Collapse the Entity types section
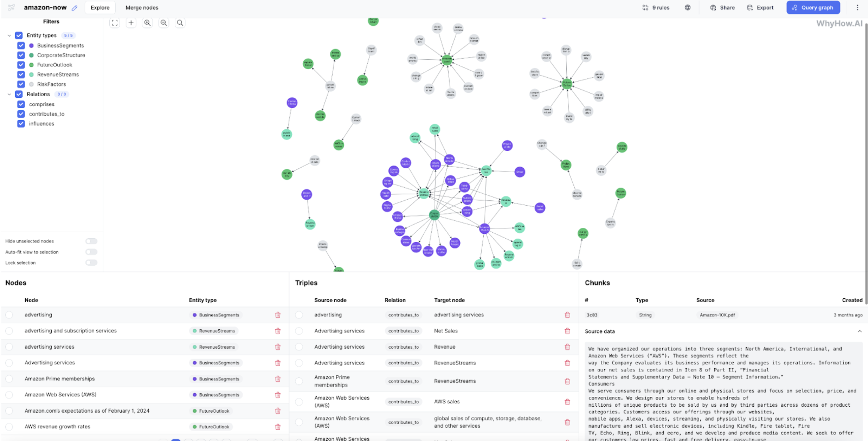Screen dimensions: 868x441 9,35
